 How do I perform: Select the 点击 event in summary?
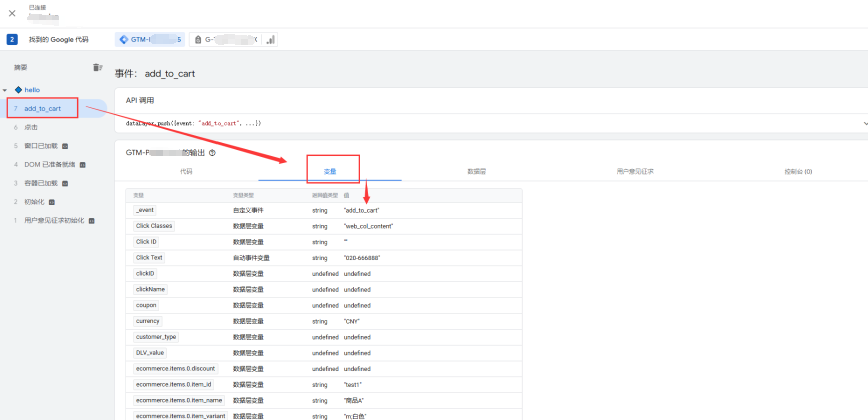31,127
